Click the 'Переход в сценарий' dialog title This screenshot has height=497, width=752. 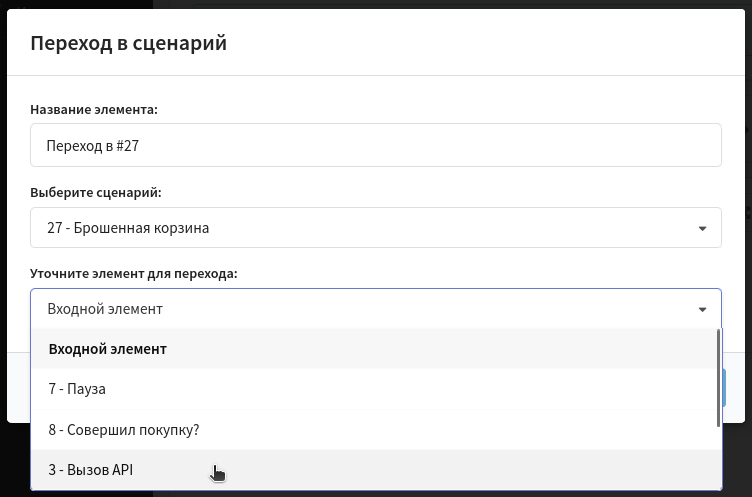(x=129, y=43)
